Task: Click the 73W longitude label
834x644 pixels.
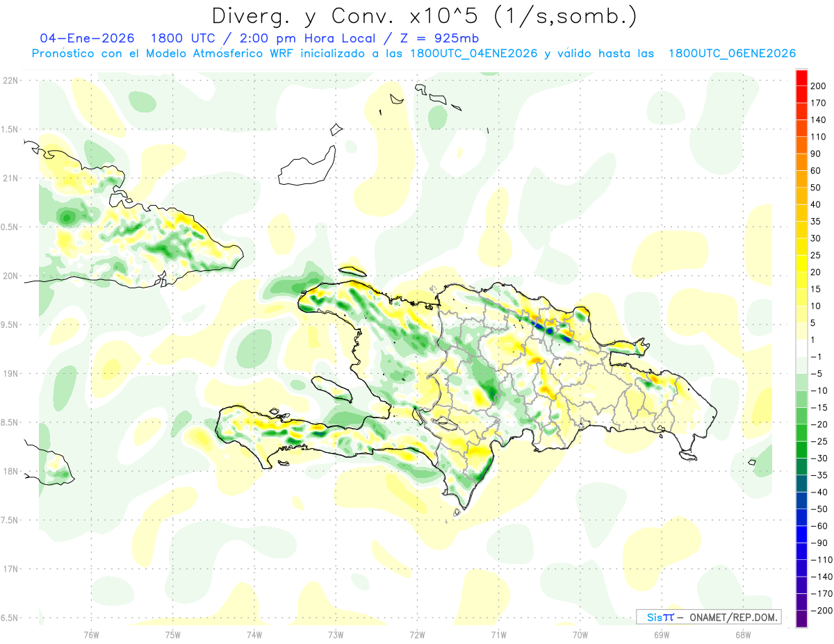Action: click(x=335, y=635)
